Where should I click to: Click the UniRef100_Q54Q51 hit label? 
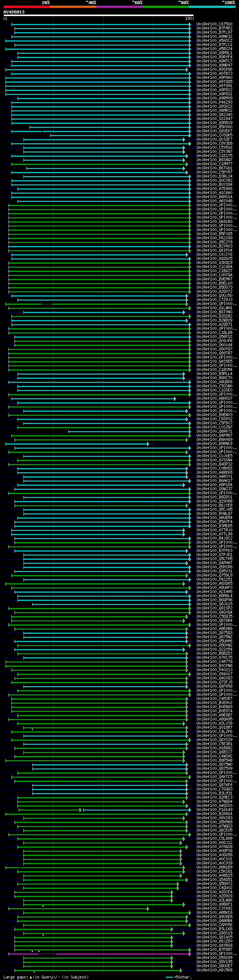(x=214, y=879)
